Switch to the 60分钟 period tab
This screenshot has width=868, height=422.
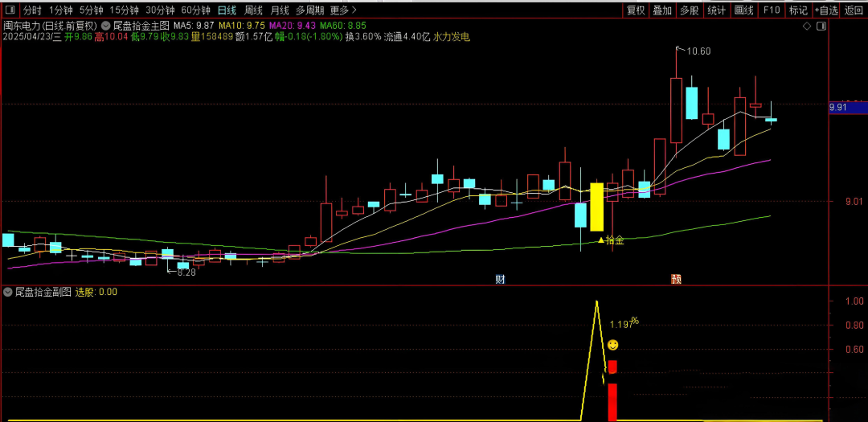click(x=195, y=10)
